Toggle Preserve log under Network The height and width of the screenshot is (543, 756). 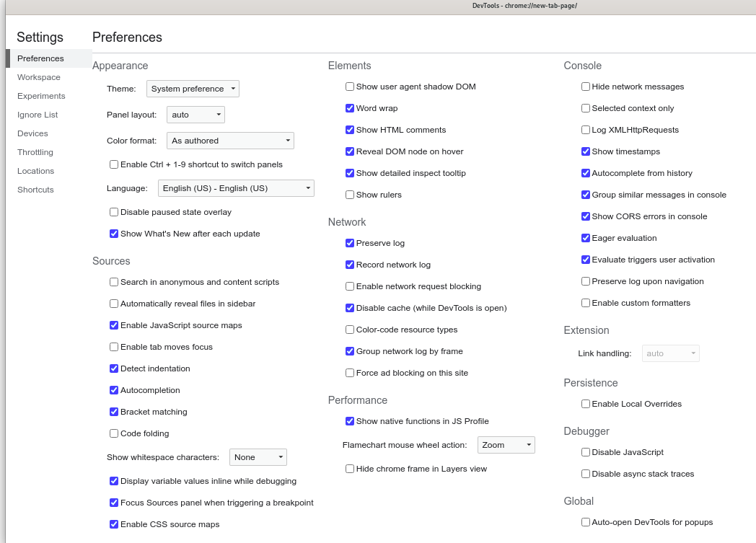[x=350, y=243]
